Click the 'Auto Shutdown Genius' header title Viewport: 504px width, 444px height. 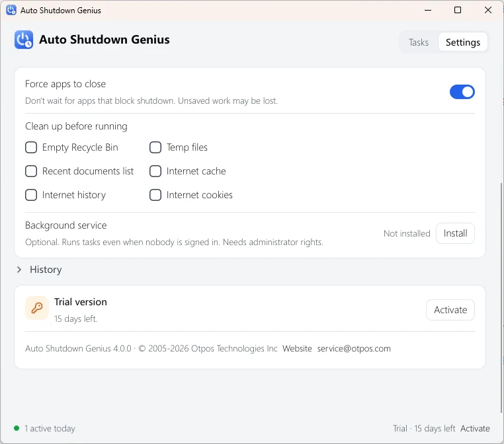pos(105,40)
